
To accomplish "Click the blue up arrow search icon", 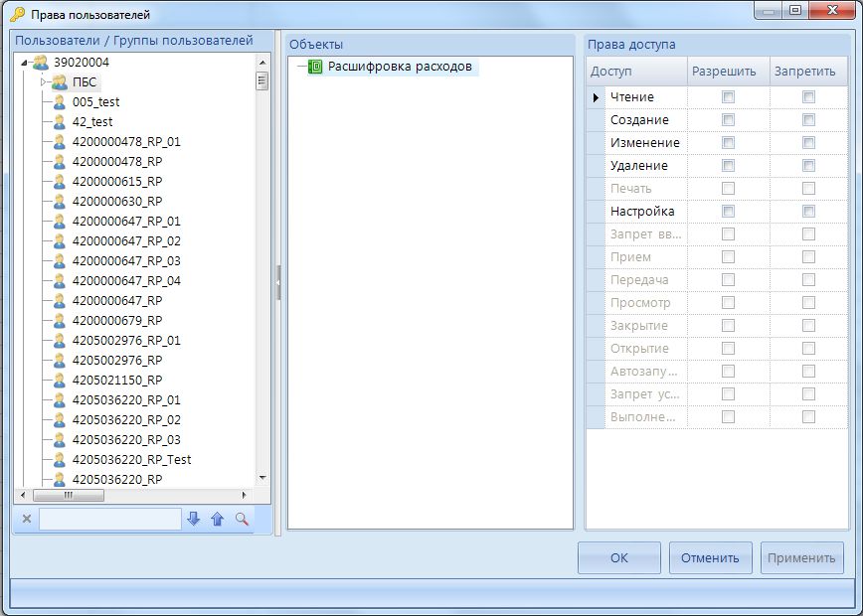I will click(217, 519).
